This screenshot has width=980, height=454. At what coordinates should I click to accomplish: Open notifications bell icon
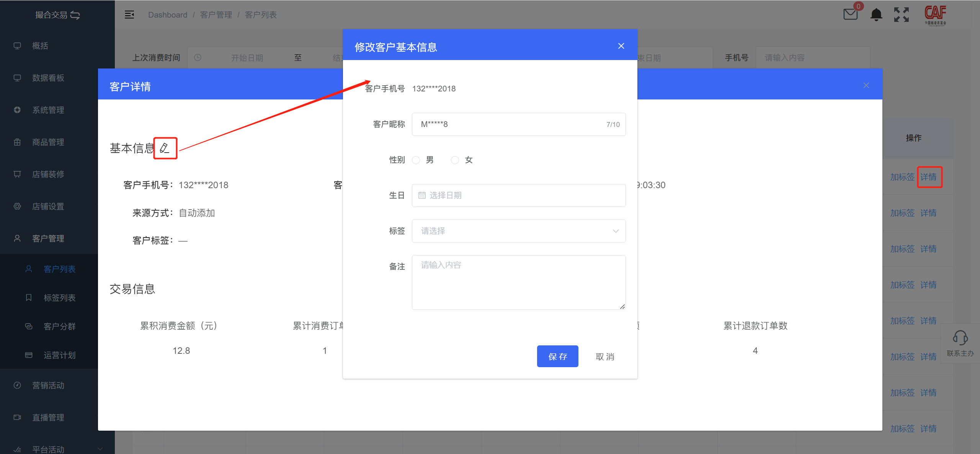tap(876, 15)
